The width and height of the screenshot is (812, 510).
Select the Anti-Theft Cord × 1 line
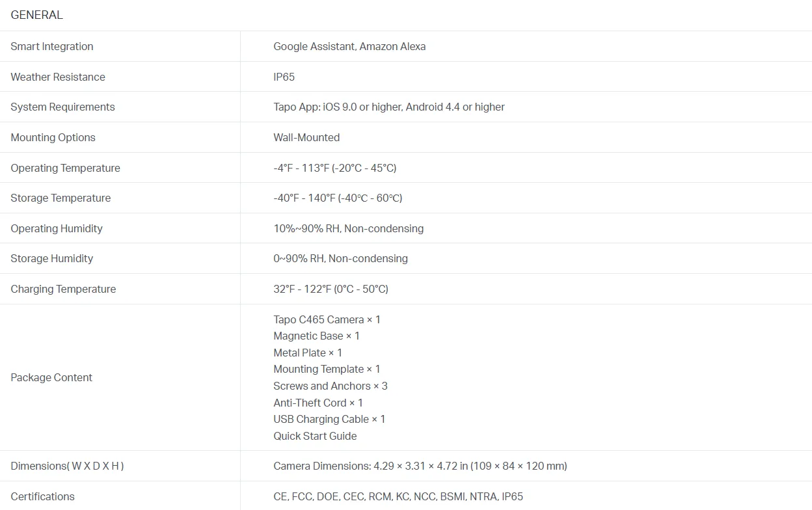(x=318, y=403)
